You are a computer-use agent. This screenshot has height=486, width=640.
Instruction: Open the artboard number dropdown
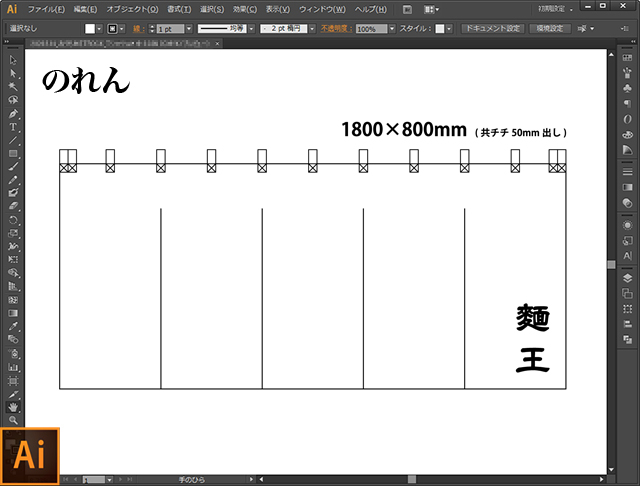[x=109, y=479]
